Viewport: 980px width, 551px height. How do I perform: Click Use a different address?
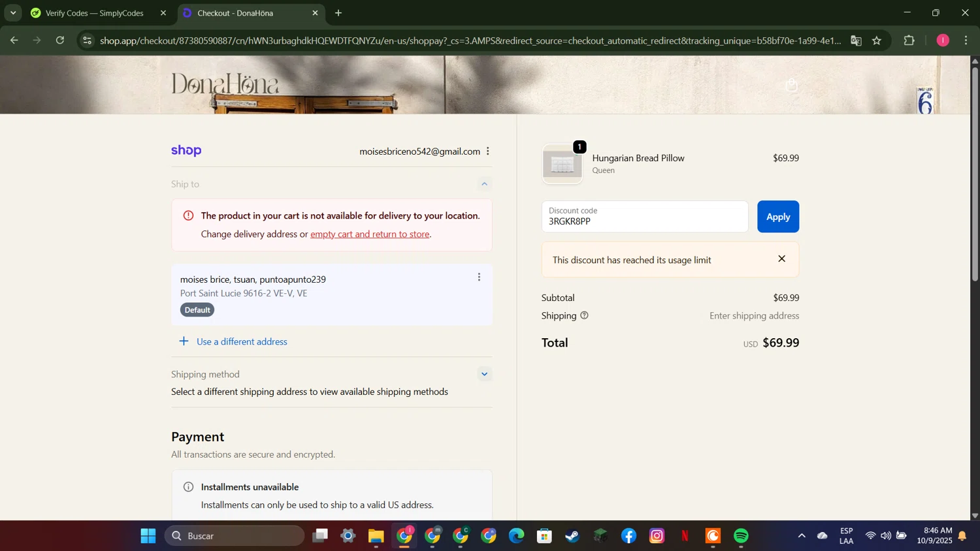(x=242, y=341)
